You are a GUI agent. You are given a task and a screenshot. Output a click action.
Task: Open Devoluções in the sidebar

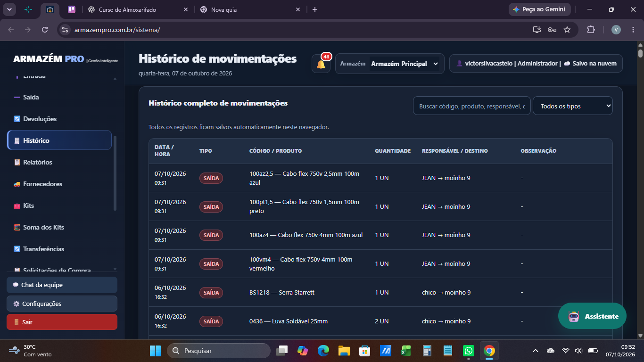pos(59,119)
